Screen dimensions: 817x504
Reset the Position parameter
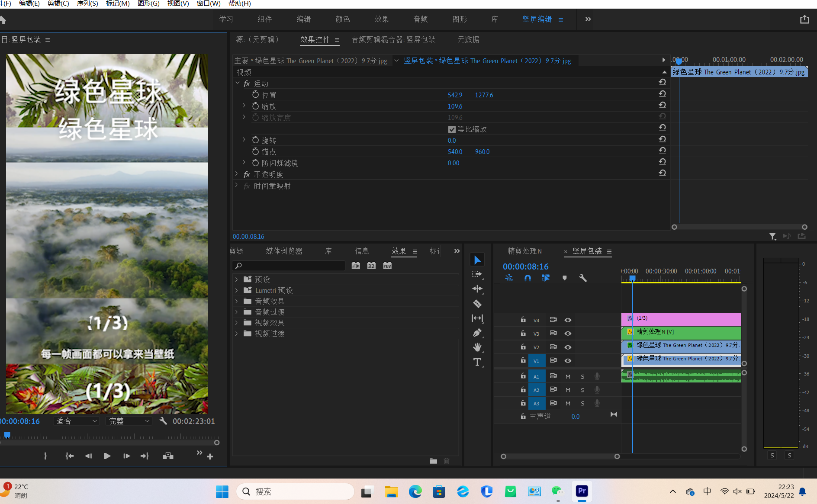point(662,94)
